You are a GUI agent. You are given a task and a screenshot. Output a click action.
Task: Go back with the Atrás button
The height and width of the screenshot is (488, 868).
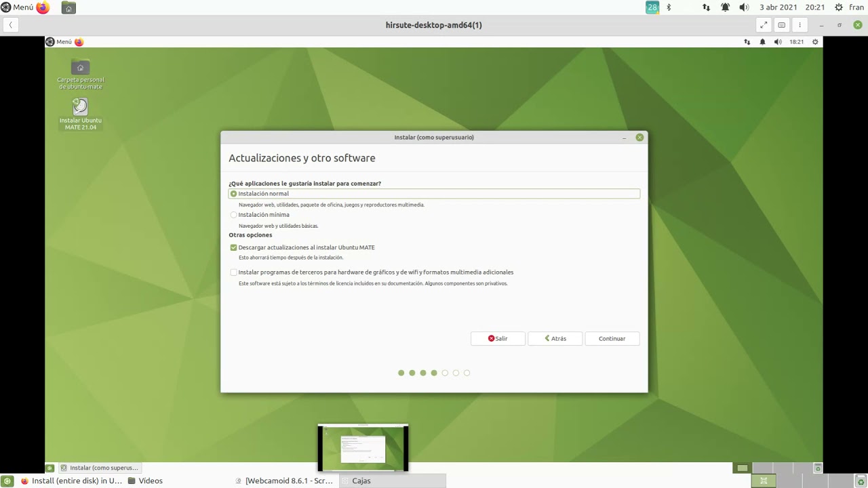pyautogui.click(x=555, y=338)
